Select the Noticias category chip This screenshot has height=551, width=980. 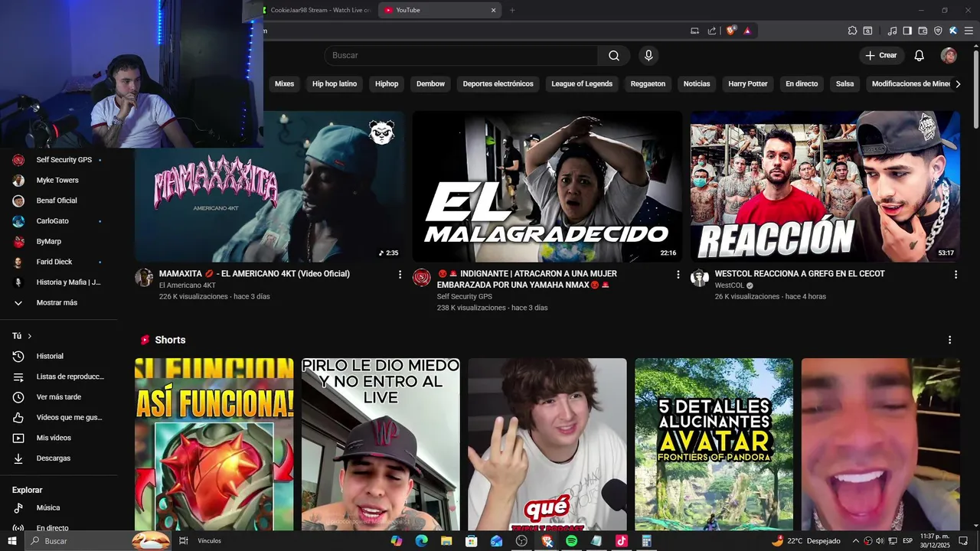697,83
